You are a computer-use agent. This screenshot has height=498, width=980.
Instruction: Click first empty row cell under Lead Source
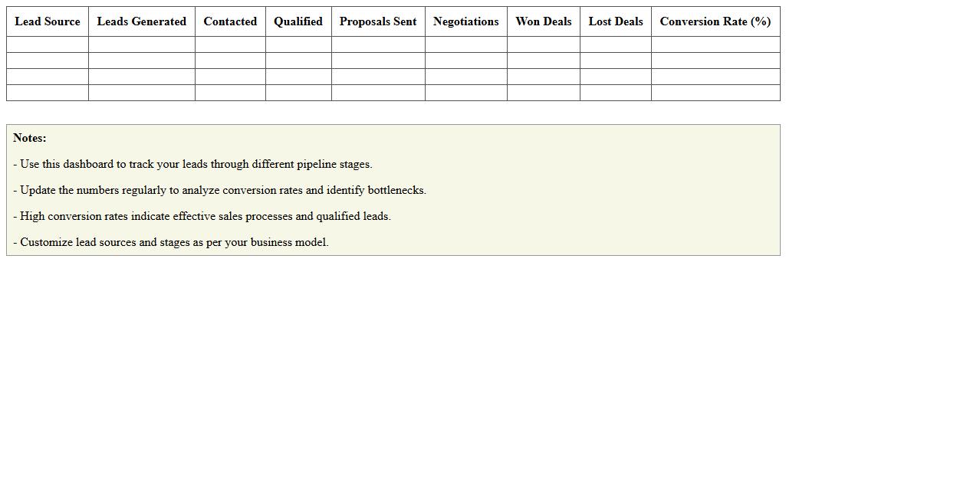tap(48, 44)
